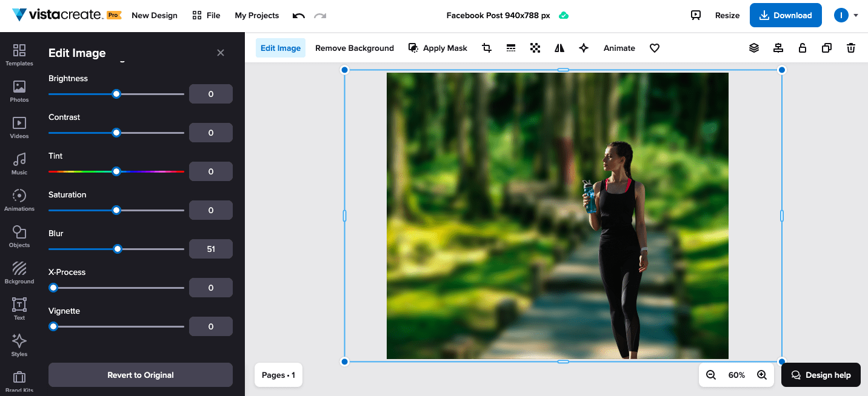Viewport: 868px width, 396px height.
Task: Favorite the image with the heart icon
Action: coord(655,48)
